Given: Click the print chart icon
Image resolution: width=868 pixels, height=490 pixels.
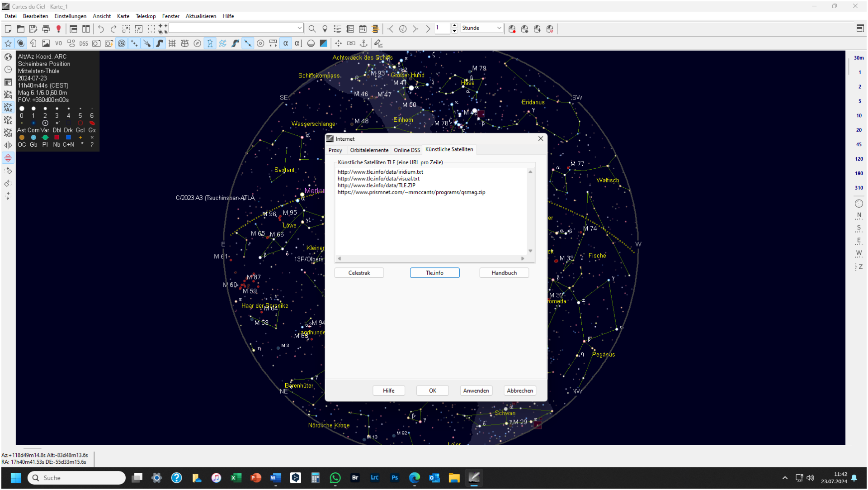Looking at the screenshot, I should pos(46,29).
